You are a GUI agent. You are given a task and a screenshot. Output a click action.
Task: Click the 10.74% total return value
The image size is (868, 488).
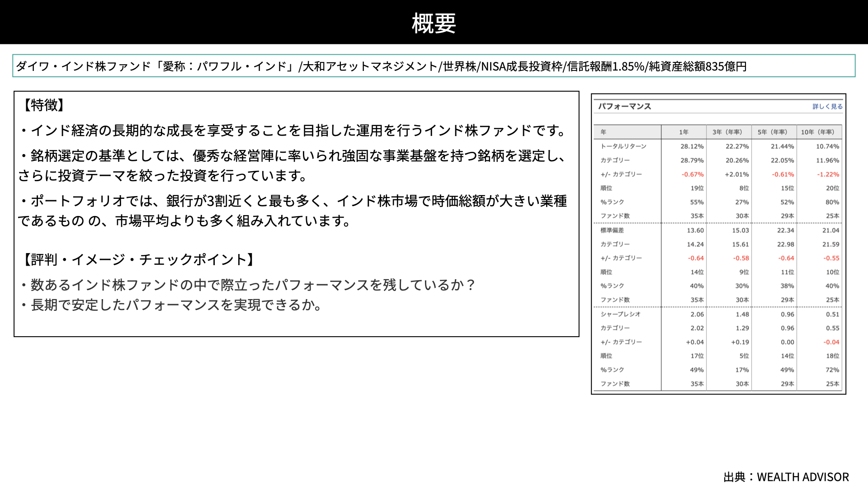pos(828,146)
